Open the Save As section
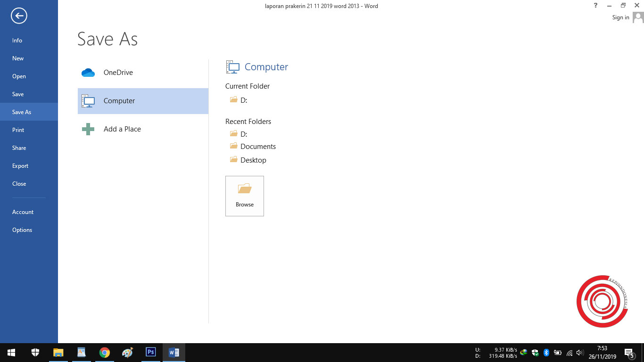This screenshot has height=362, width=644. pyautogui.click(x=21, y=112)
